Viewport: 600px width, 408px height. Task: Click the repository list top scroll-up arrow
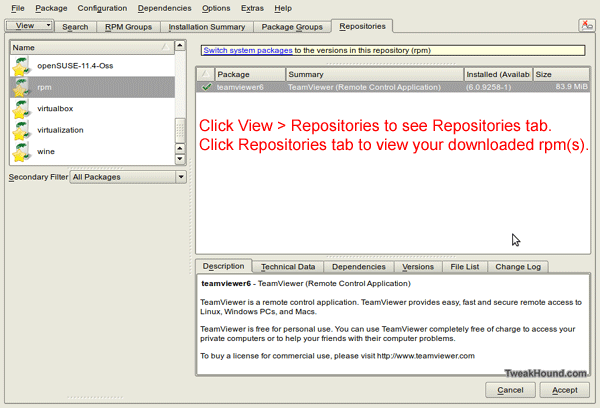click(180, 46)
